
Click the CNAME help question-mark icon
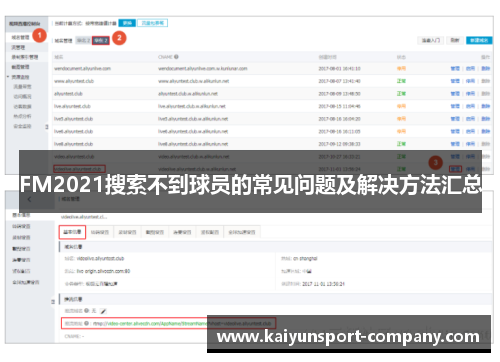(x=176, y=57)
